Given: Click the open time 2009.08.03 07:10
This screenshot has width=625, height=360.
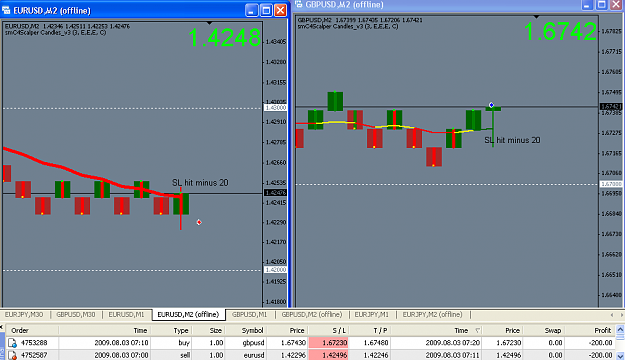Looking at the screenshot, I should click(121, 343).
